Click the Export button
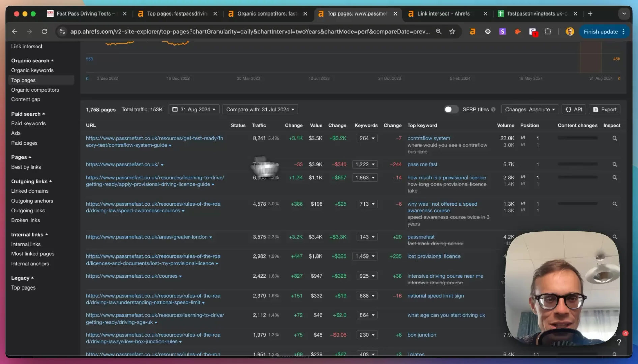This screenshot has width=638, height=364. pyautogui.click(x=605, y=109)
